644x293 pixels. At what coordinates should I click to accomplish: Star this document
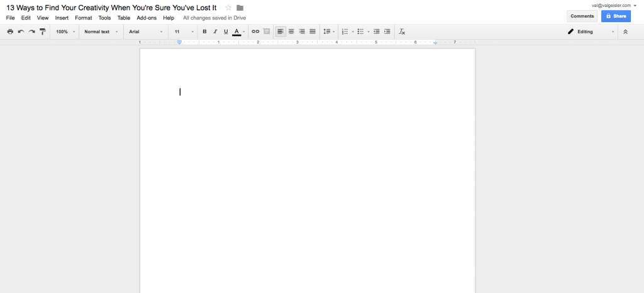[228, 8]
